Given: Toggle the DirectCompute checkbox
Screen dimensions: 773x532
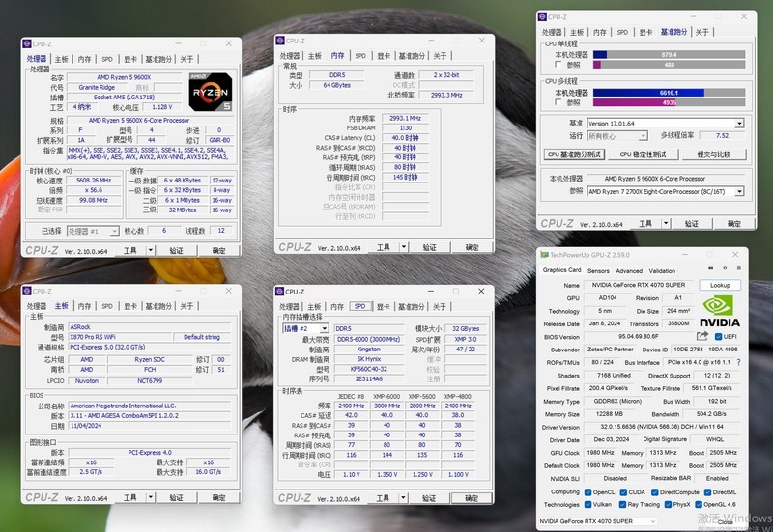Looking at the screenshot, I should click(655, 492).
